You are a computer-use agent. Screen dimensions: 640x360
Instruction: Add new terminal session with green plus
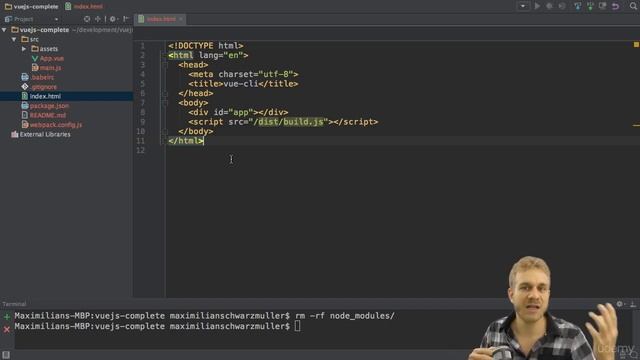[7, 316]
